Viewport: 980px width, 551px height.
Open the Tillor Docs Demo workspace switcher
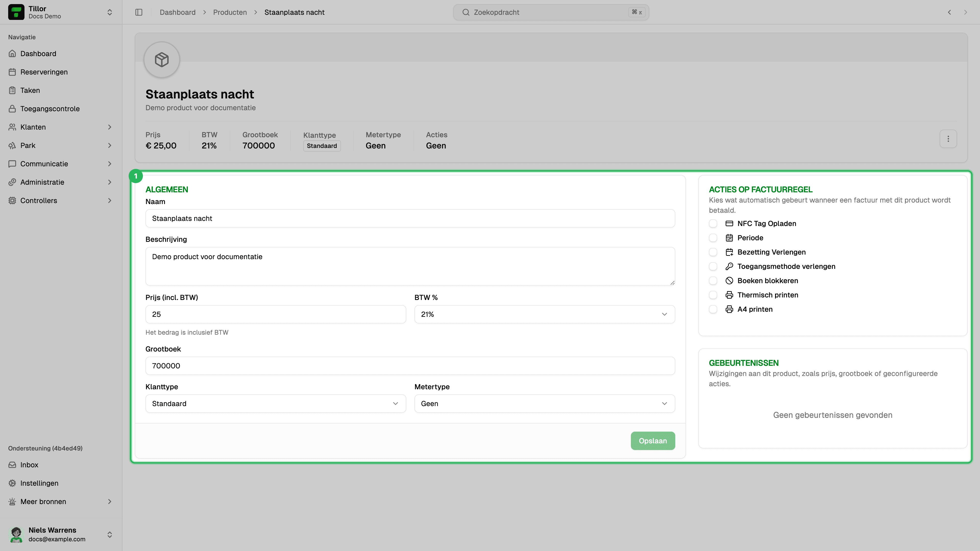[x=61, y=12]
